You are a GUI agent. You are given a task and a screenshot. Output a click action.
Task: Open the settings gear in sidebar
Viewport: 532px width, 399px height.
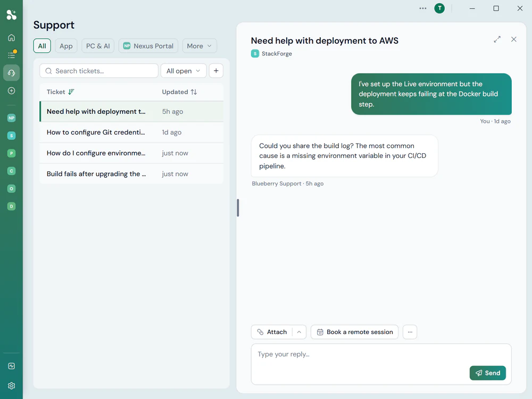pyautogui.click(x=11, y=386)
